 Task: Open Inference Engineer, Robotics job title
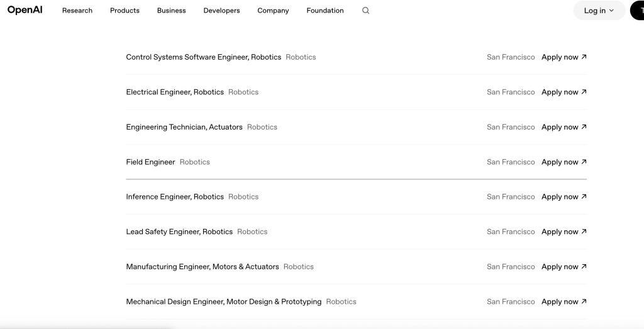point(175,197)
